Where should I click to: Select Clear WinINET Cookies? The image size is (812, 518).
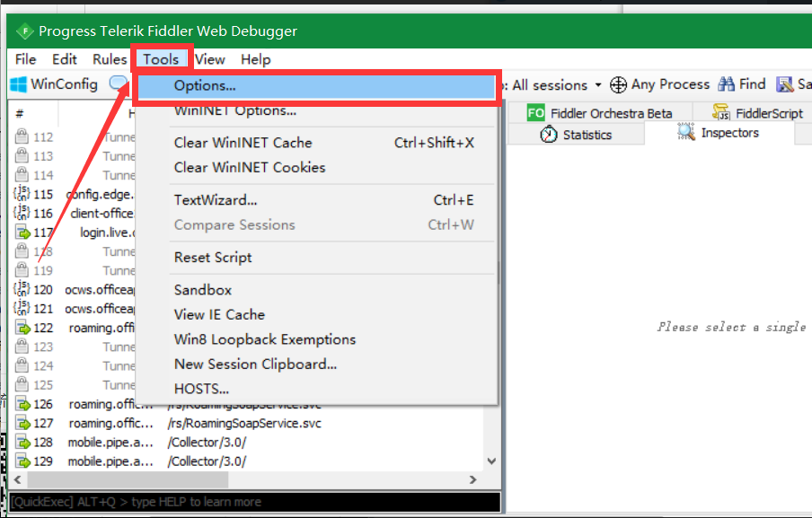pyautogui.click(x=316, y=168)
